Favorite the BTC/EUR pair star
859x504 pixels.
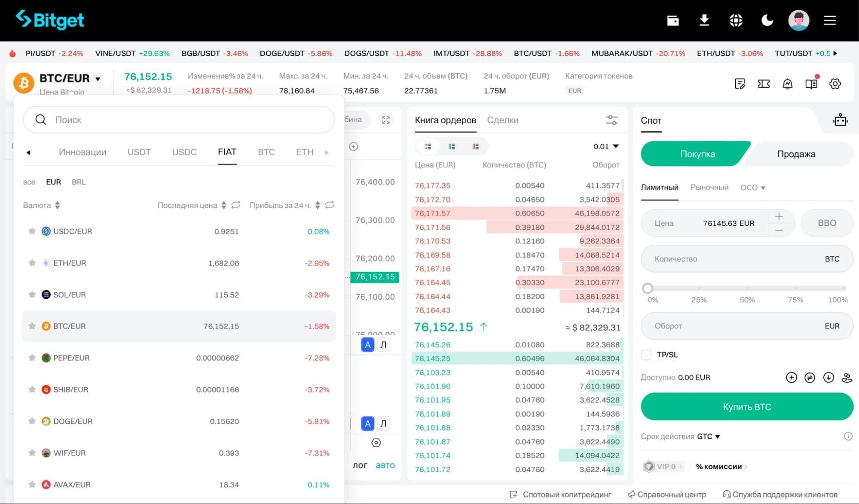pos(32,326)
